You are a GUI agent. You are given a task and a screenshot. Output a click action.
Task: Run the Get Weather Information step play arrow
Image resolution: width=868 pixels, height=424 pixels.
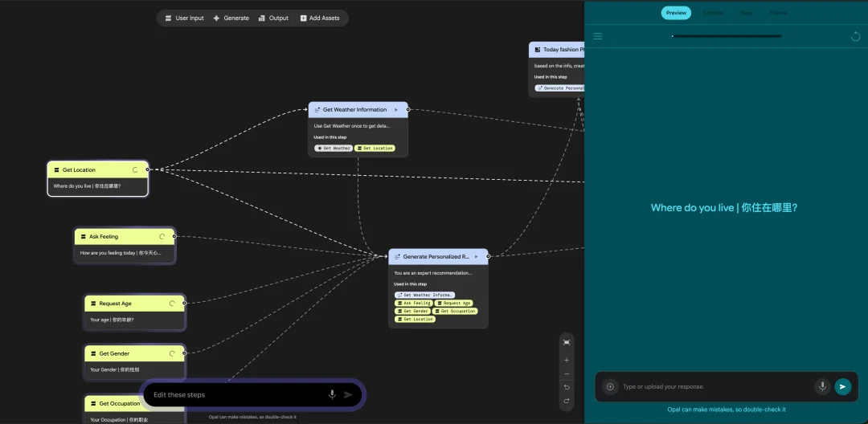[396, 110]
